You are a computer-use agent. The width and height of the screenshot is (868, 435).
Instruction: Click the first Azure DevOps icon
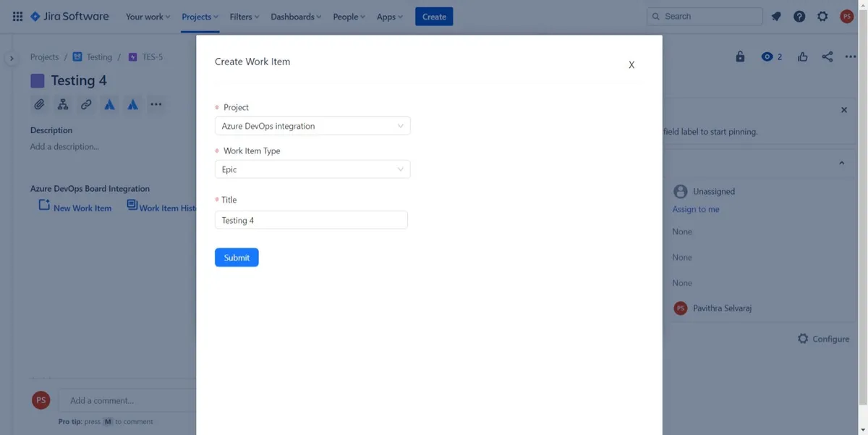click(x=109, y=104)
